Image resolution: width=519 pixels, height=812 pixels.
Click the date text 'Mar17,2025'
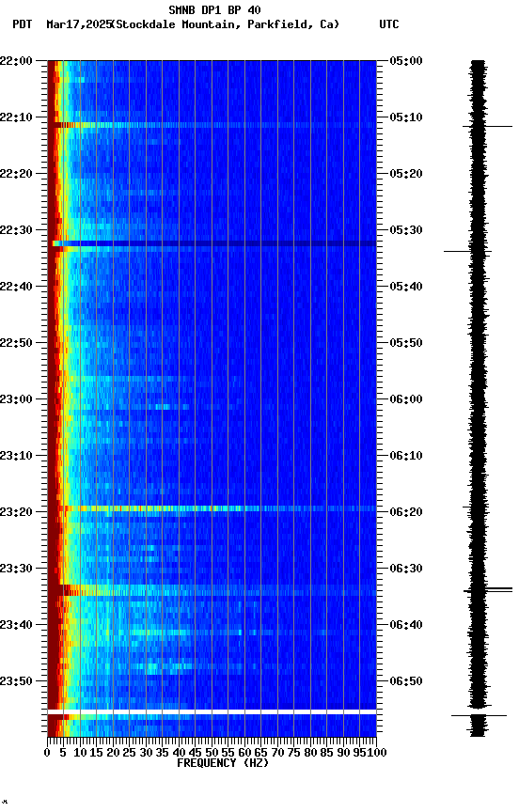[79, 24]
